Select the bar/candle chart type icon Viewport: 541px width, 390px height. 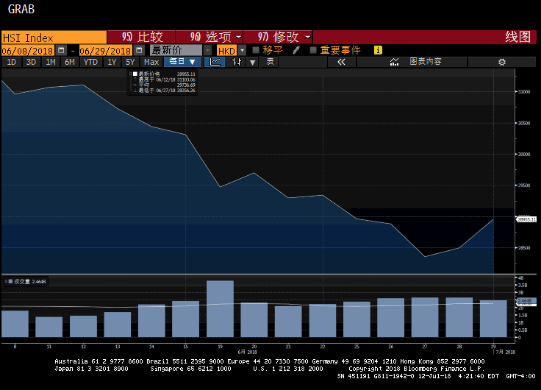(237, 62)
